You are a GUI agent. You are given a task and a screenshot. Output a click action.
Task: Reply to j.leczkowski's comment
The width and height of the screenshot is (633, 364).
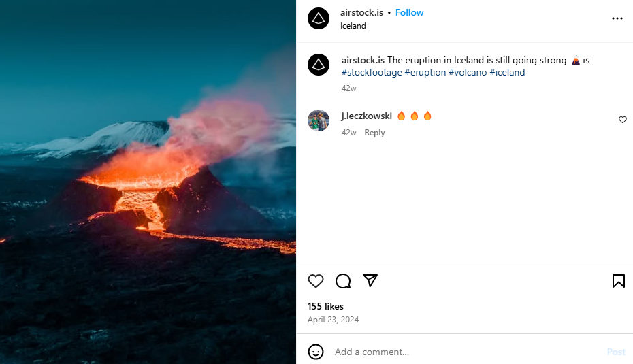374,133
